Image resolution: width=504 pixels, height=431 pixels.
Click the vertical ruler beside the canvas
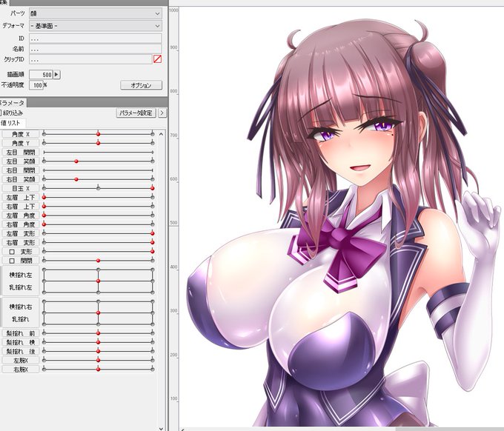[x=173, y=218]
